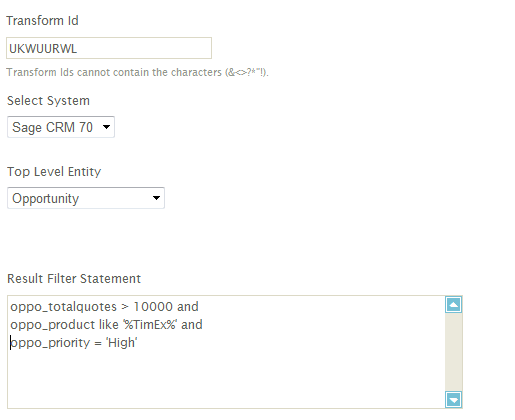
Task: Place cursor on oppo_product like line
Action: pos(106,325)
